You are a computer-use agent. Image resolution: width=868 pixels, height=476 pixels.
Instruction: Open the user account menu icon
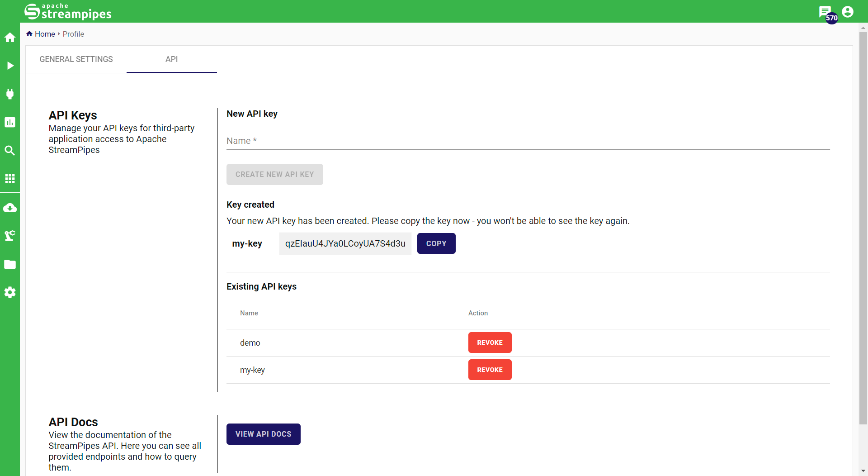[848, 12]
